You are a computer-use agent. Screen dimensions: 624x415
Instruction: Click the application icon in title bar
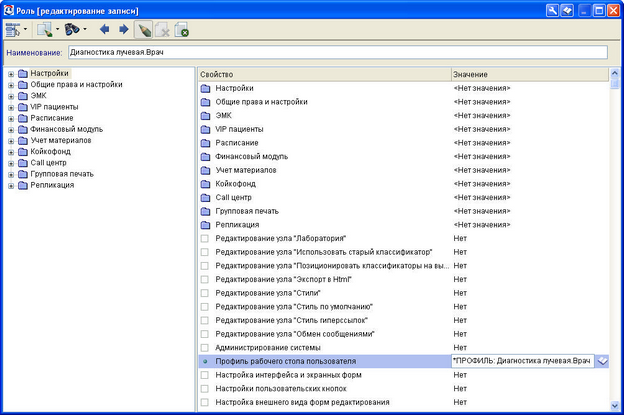(8, 10)
